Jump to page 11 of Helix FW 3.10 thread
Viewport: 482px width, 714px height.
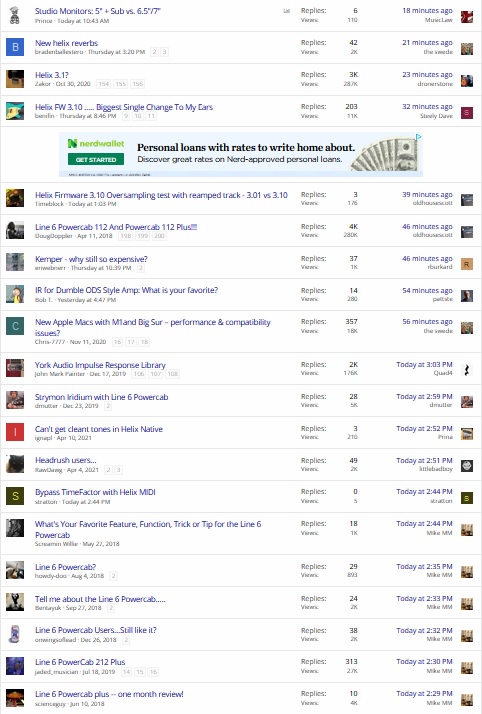151,116
